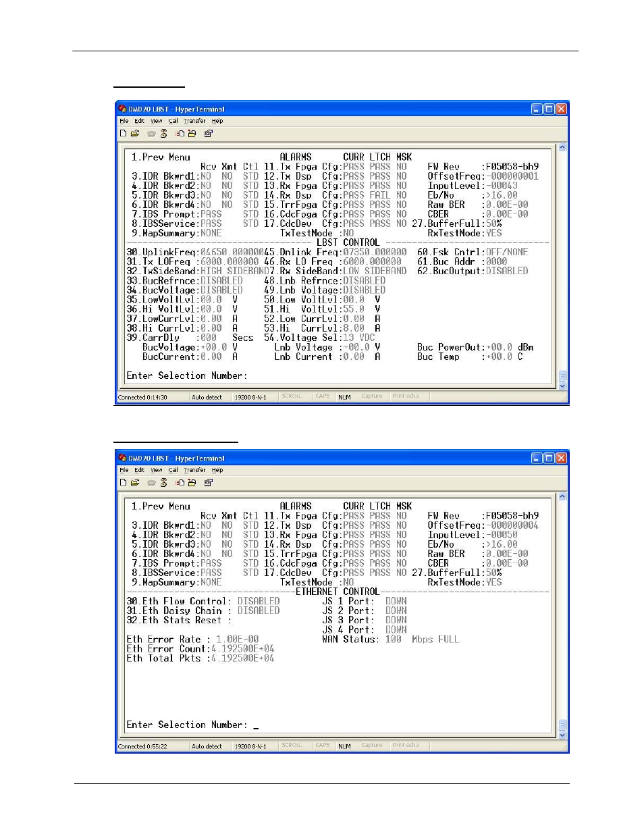Click New icon in ETHERNET CONTROL window toolbar
This screenshot has height=834, width=644.
click(x=123, y=483)
